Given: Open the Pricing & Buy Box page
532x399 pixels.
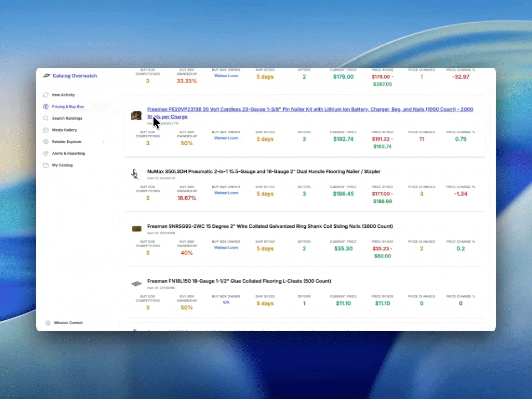Looking at the screenshot, I should 68,106.
